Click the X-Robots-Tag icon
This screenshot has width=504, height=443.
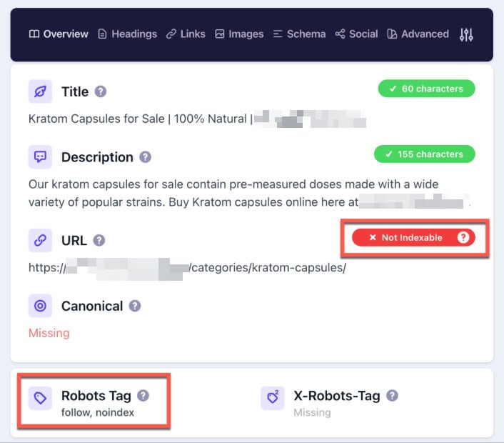273,398
